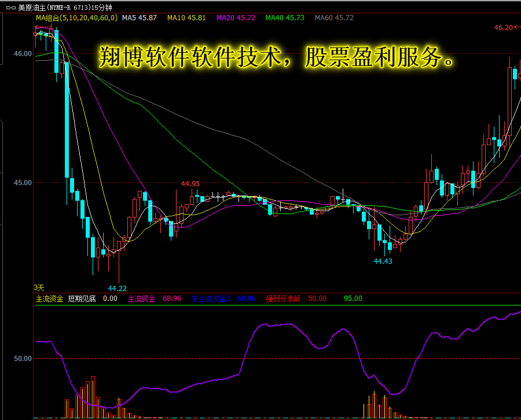Click the 46.00 price axis label
521x420 pixels.
tap(23, 54)
